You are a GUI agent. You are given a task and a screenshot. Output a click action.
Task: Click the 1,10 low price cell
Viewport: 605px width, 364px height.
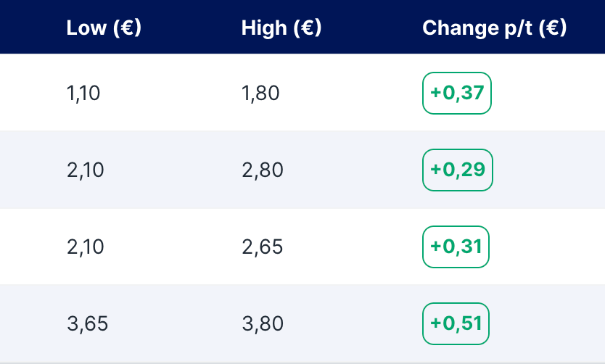83,93
